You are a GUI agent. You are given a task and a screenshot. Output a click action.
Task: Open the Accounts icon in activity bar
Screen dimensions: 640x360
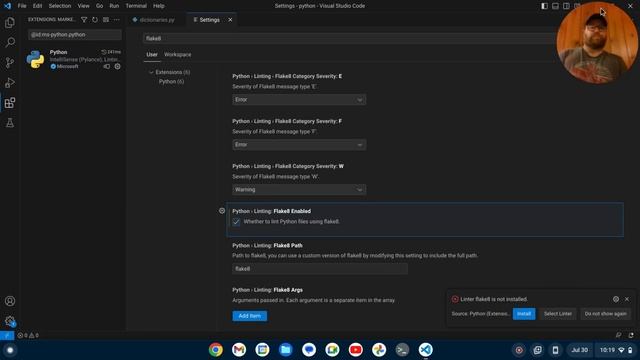[10, 301]
